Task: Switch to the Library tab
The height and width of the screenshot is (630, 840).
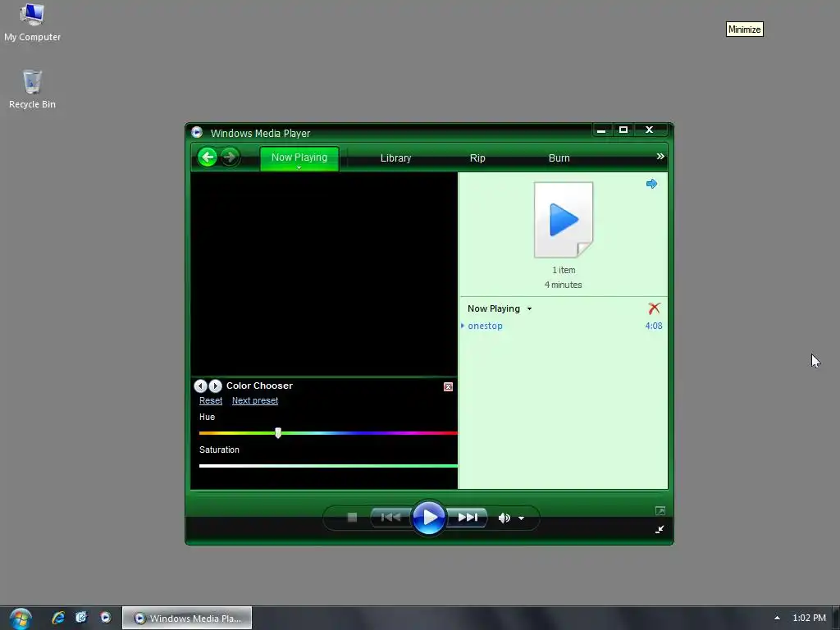Action: tap(395, 158)
